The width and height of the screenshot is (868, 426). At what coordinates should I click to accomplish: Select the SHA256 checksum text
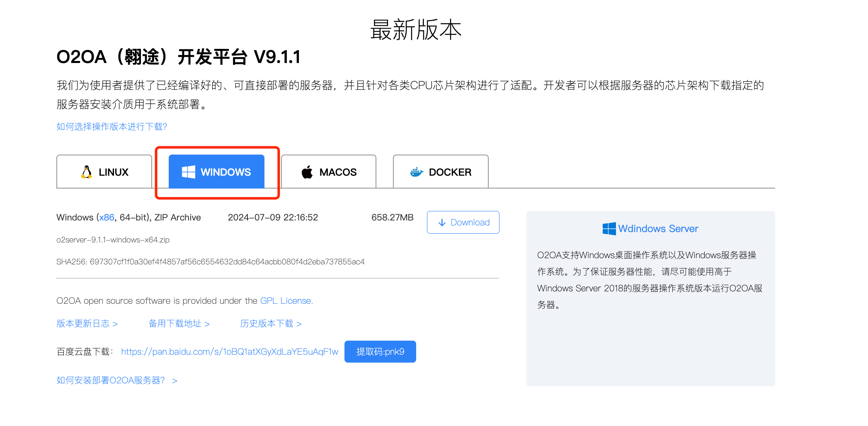click(211, 261)
